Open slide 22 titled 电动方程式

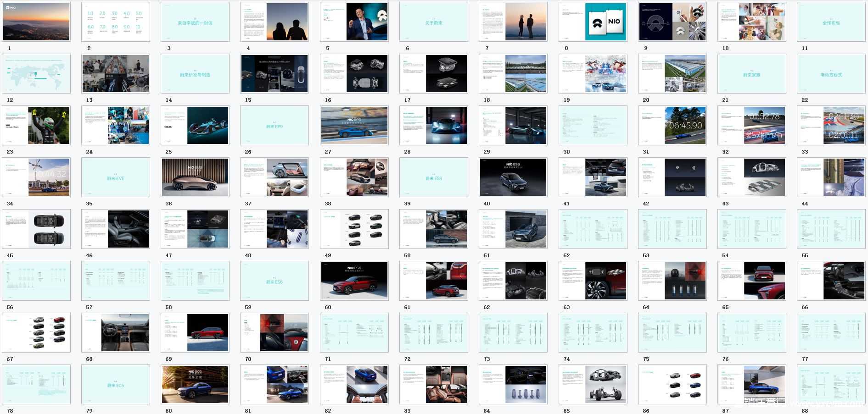831,73
